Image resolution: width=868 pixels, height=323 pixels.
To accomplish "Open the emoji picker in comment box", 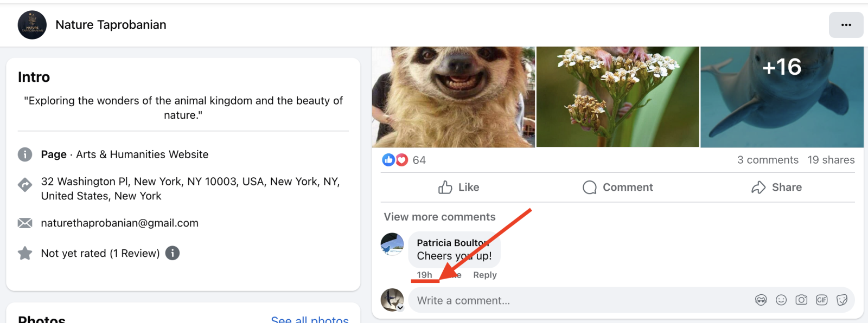I will pos(781,300).
